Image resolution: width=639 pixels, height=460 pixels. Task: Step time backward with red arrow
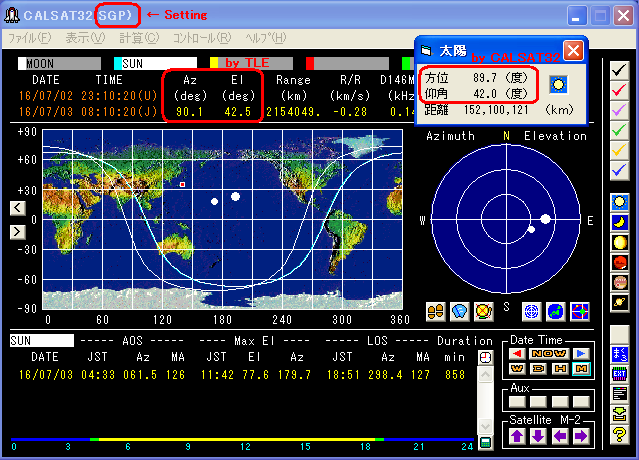[x=517, y=354]
